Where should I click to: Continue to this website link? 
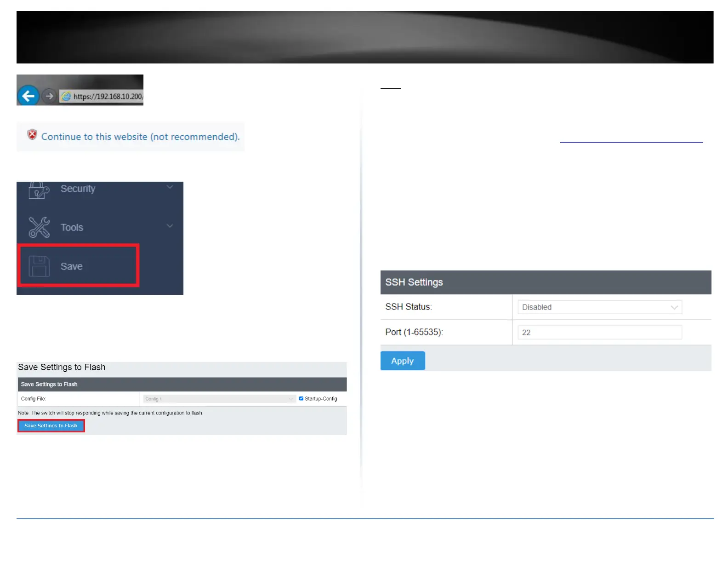pos(141,137)
